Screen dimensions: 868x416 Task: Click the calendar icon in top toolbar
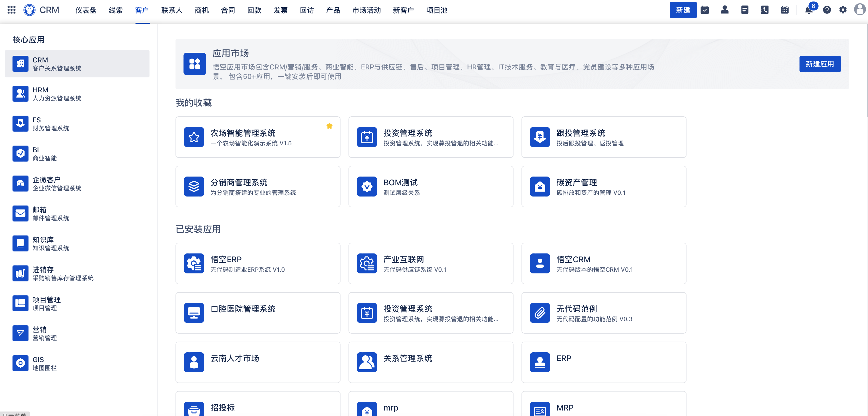tap(784, 10)
